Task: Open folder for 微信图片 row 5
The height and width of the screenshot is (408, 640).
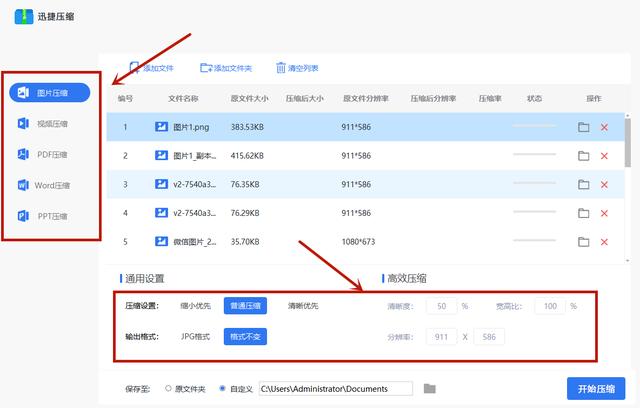Action: click(584, 242)
